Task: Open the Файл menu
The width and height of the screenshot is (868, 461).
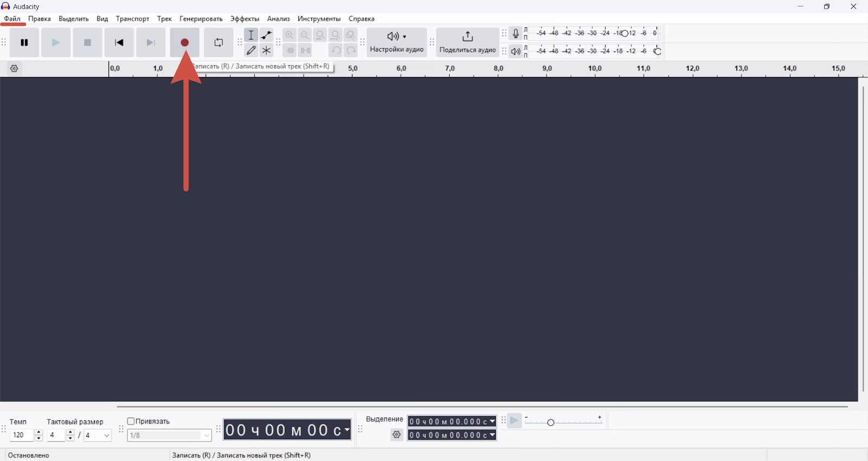Action: click(12, 19)
